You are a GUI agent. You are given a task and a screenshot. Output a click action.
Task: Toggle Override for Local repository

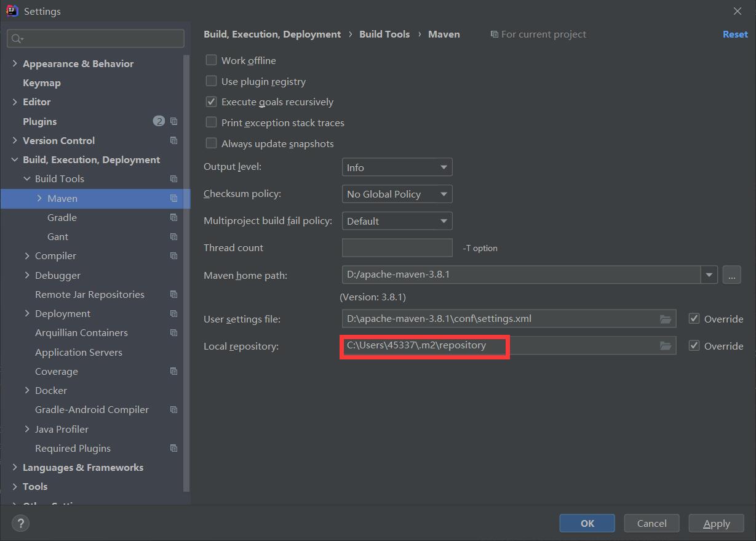pyautogui.click(x=694, y=346)
